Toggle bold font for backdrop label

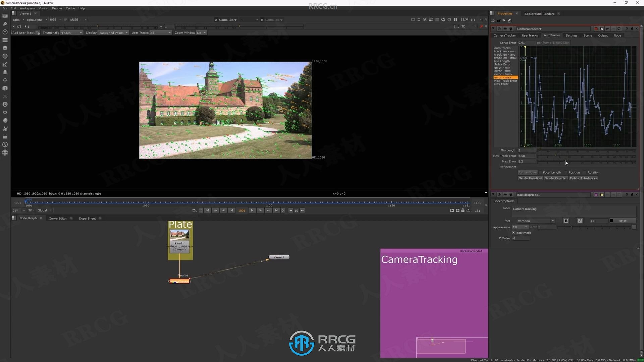click(566, 221)
